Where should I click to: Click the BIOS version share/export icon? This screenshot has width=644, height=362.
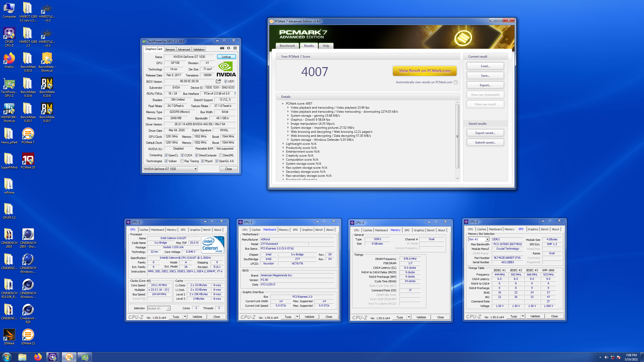pos(218,81)
